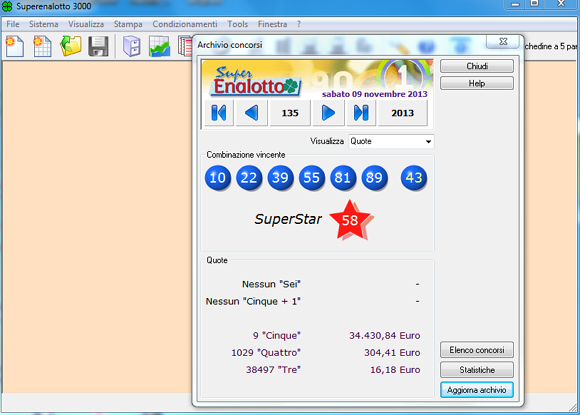
Task: Open Help in Archivio concorsi dialog
Action: (477, 83)
